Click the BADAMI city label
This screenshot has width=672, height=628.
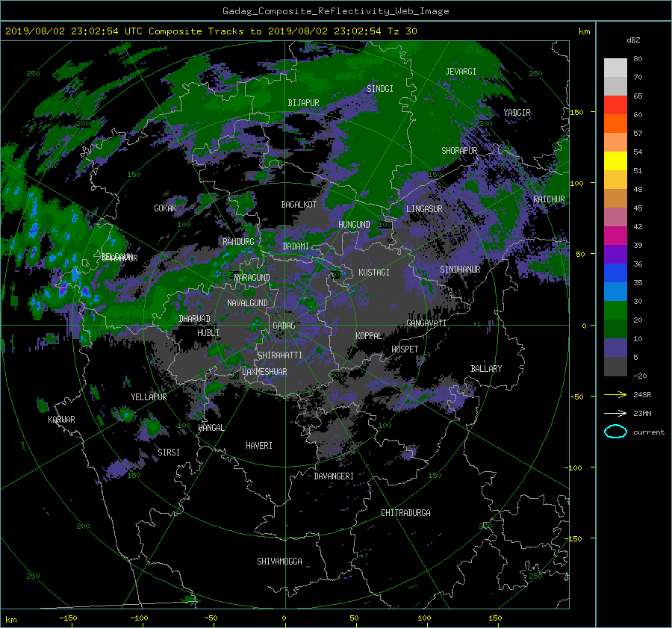click(x=296, y=246)
